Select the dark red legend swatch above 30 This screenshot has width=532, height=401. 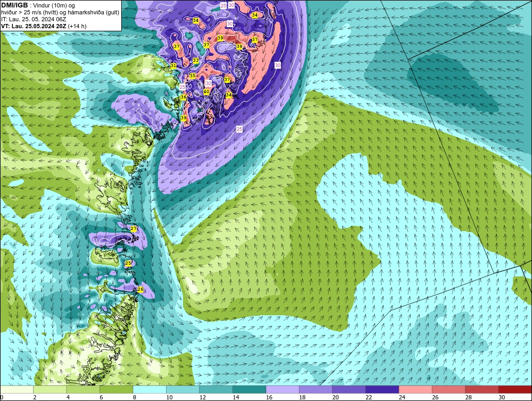click(516, 389)
